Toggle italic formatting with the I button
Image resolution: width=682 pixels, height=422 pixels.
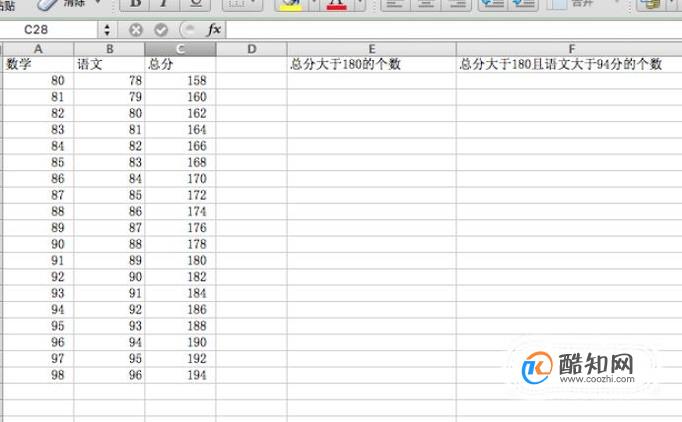pos(166,4)
